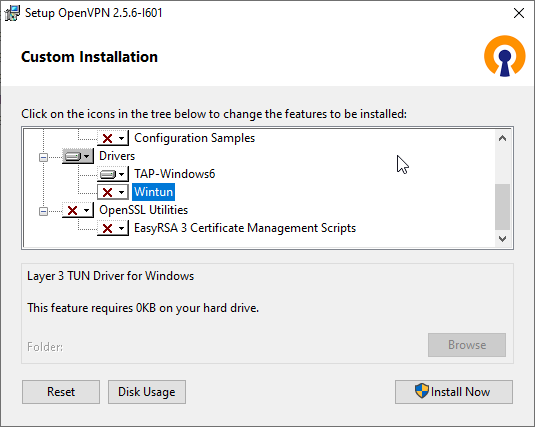Screen dimensions: 535x427
Task: Open the Wintun feature state dropdown
Action: click(x=113, y=192)
